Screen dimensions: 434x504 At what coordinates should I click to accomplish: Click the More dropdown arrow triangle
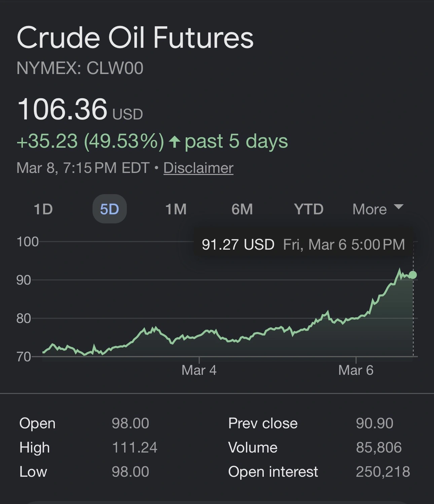(398, 207)
